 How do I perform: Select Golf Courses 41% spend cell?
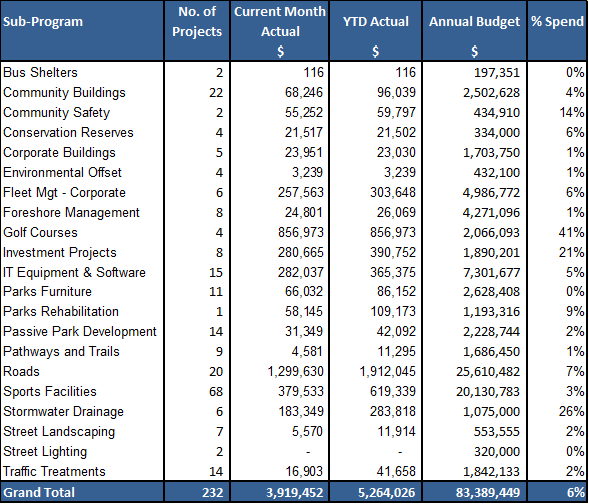tap(571, 232)
